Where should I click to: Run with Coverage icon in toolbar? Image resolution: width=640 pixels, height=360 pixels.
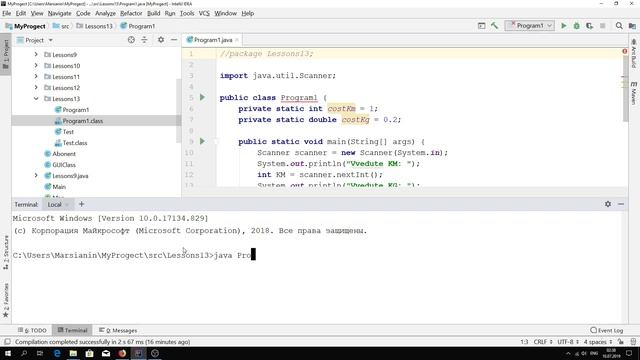tap(589, 26)
